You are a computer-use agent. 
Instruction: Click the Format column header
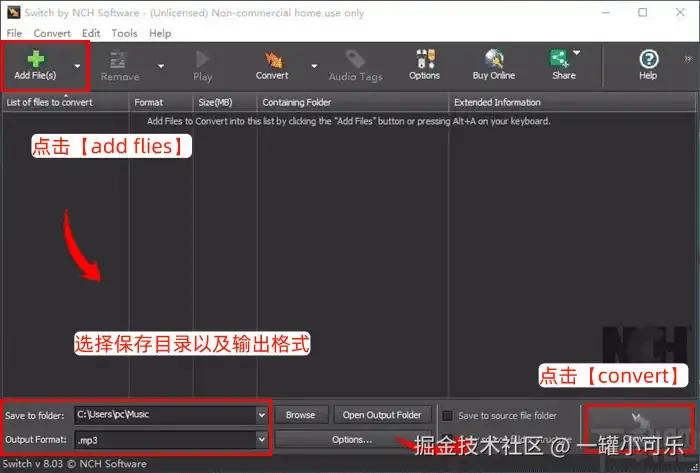[161, 102]
